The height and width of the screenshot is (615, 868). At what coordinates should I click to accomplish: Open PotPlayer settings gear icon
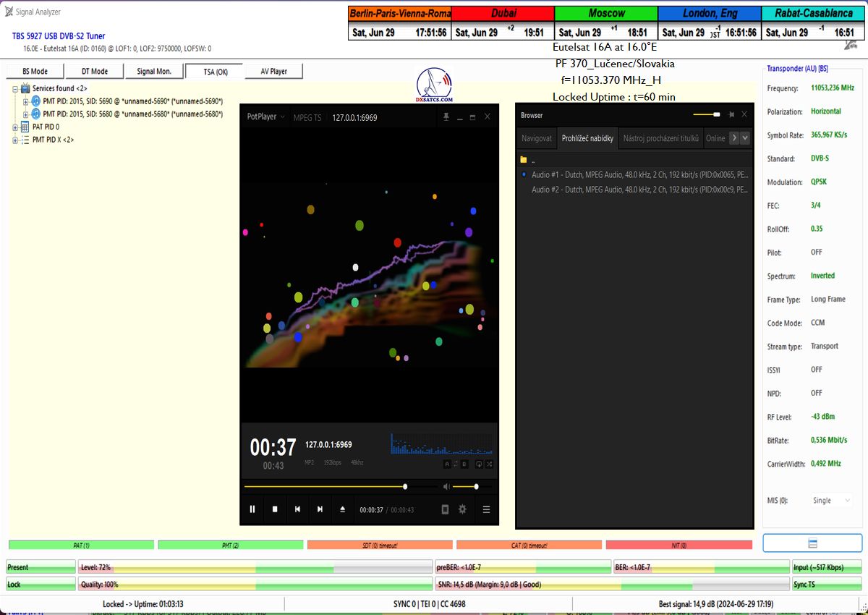tap(462, 509)
